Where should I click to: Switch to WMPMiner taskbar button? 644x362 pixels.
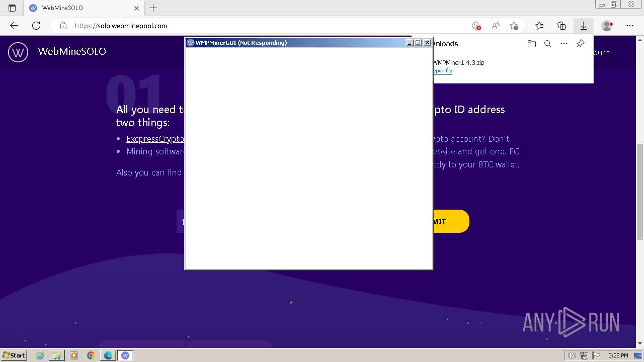point(125,355)
